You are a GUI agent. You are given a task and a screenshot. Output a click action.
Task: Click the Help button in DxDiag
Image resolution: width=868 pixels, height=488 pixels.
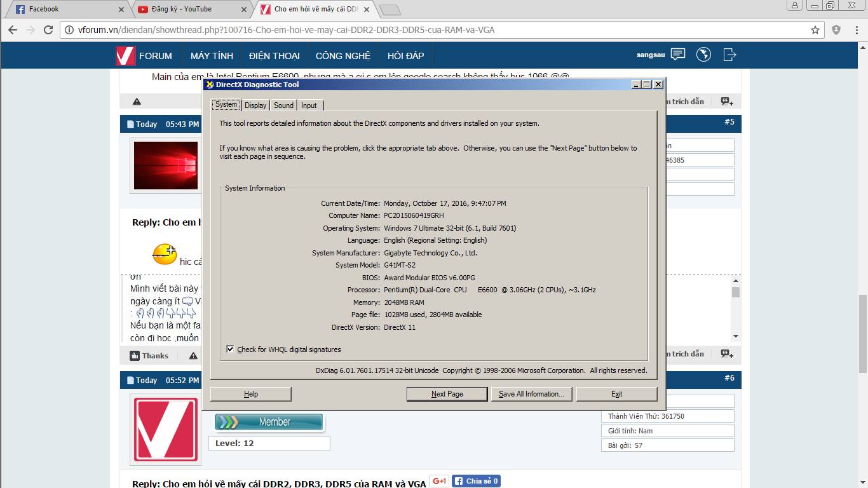coord(251,394)
